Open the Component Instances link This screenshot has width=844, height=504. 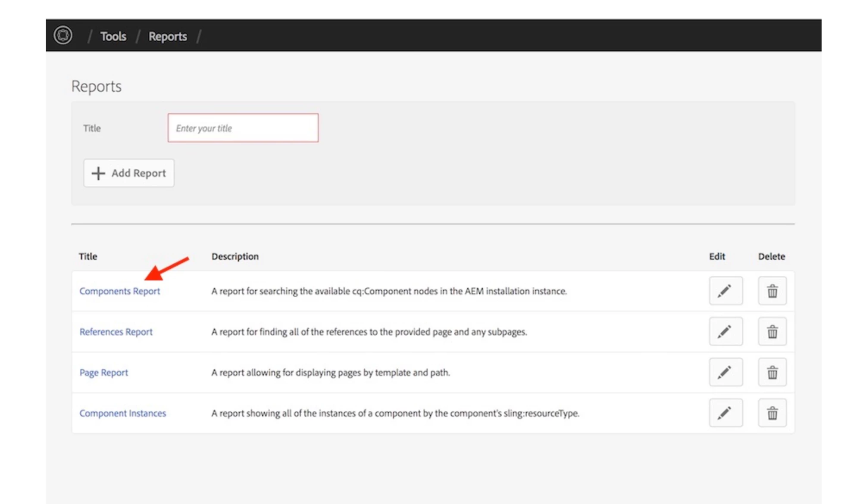click(122, 413)
